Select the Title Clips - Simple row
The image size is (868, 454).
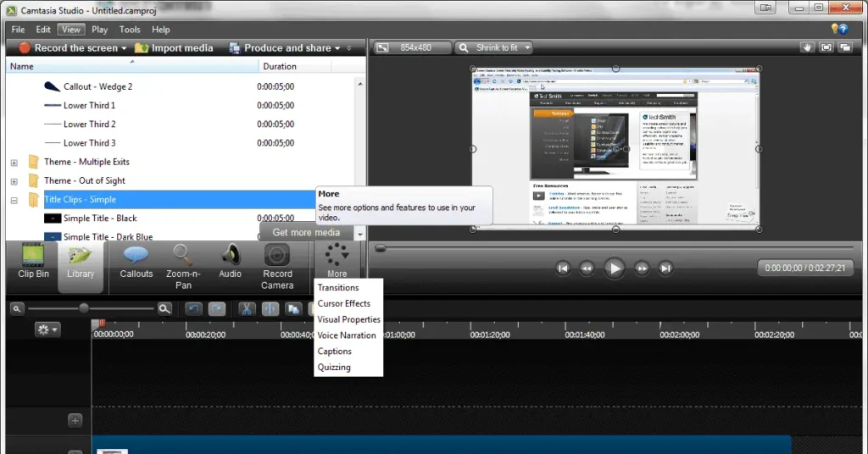tap(180, 199)
